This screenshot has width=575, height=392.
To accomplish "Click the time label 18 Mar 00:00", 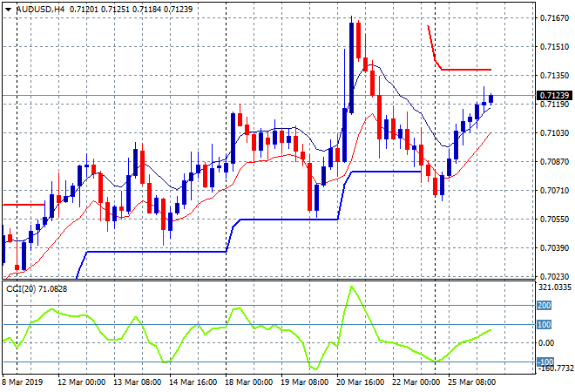I will 249,382.
